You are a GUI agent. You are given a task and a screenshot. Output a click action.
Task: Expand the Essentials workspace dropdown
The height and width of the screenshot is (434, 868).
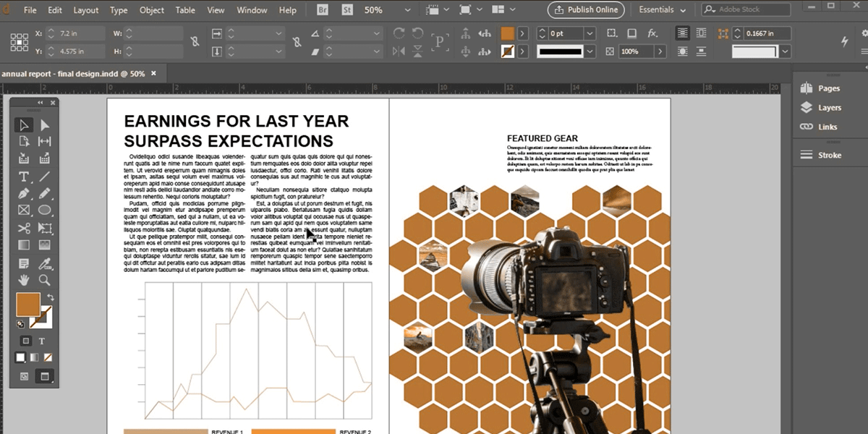[x=662, y=10]
